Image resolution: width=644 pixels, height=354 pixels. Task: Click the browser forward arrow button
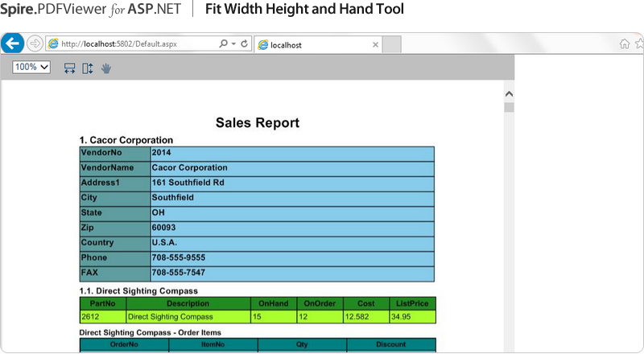click(35, 43)
